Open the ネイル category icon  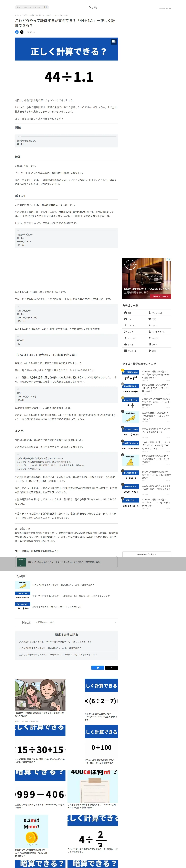pos(150,325)
